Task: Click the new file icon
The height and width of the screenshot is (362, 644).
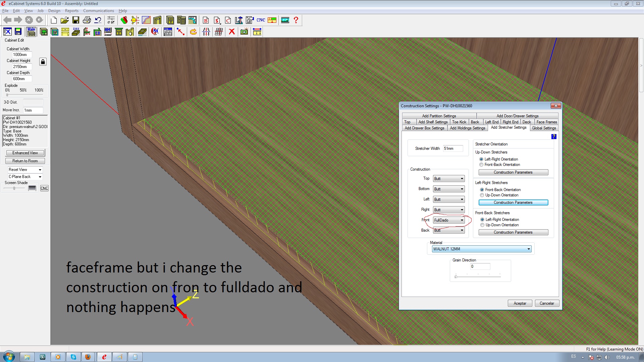Action: (54, 20)
